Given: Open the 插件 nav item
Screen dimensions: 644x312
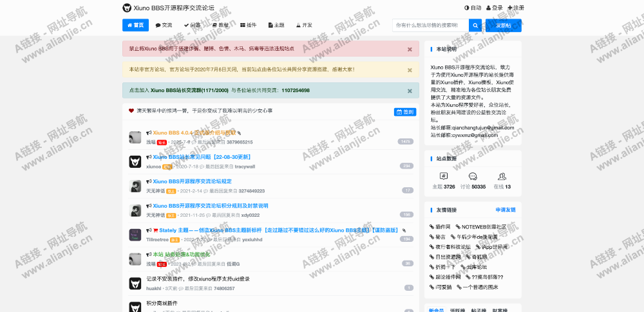Looking at the screenshot, I should pyautogui.click(x=249, y=25).
